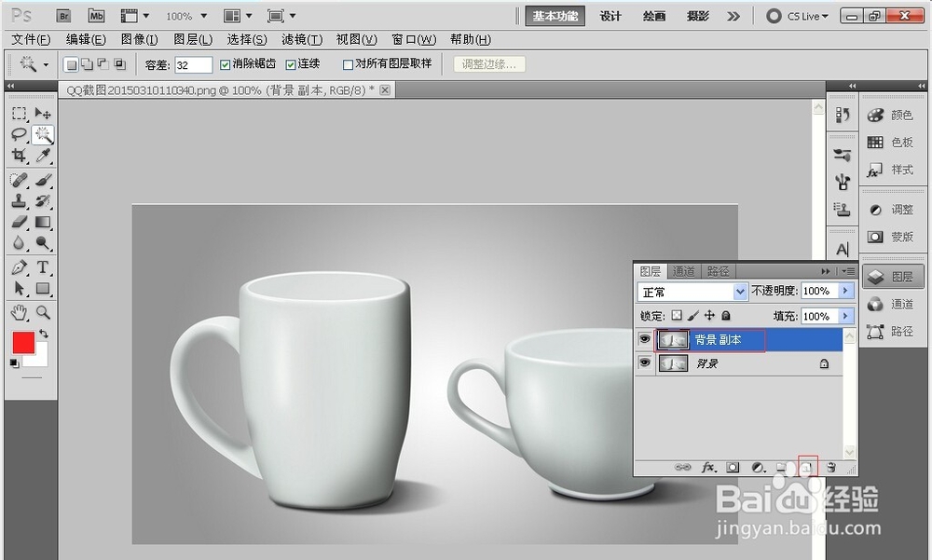Viewport: 932px width, 560px height.
Task: Click the 容差 tolerance input field
Action: (193, 65)
